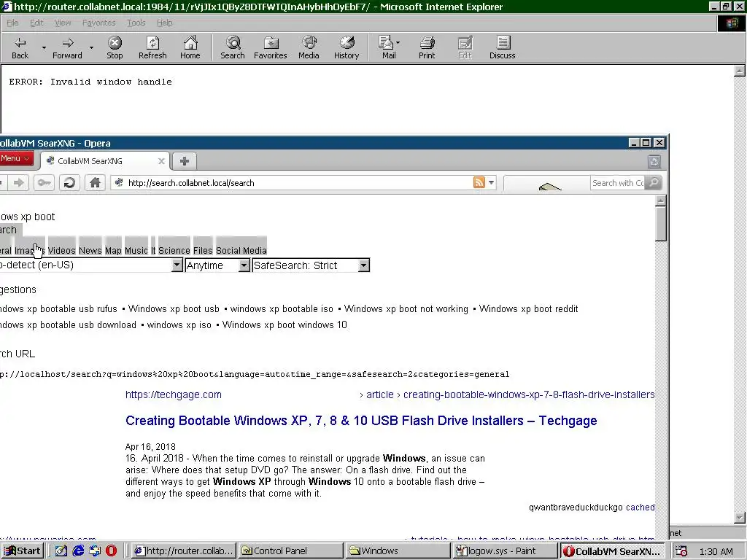Click Opera's forward navigation arrow
747x560 pixels.
18,183
